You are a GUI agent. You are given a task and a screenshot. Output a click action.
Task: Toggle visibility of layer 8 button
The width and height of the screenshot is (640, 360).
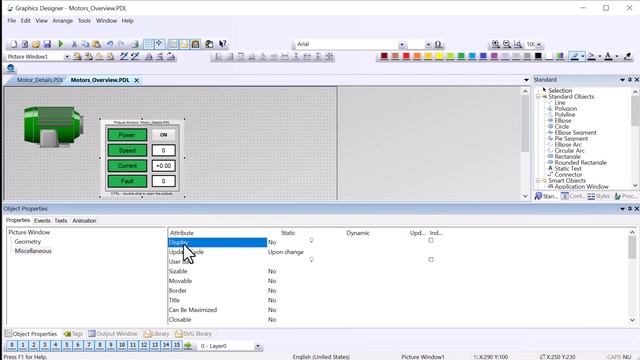pyautogui.click(x=100, y=345)
